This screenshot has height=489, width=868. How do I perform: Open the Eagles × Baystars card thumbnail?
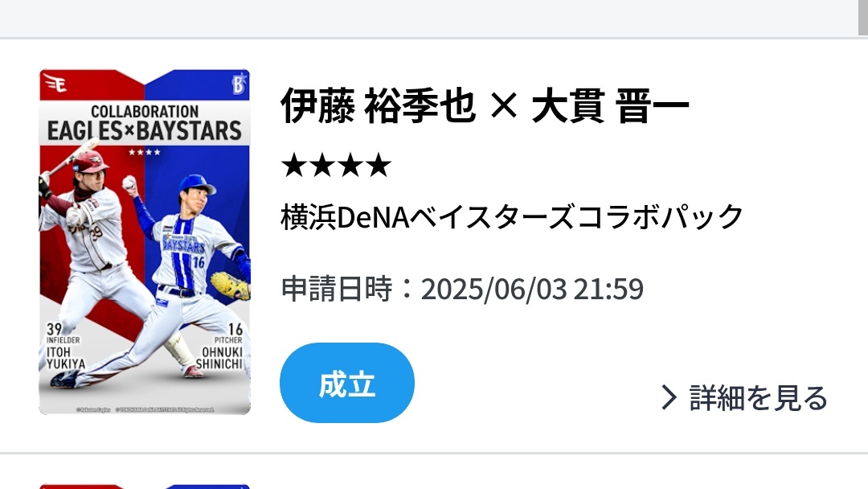(x=145, y=241)
